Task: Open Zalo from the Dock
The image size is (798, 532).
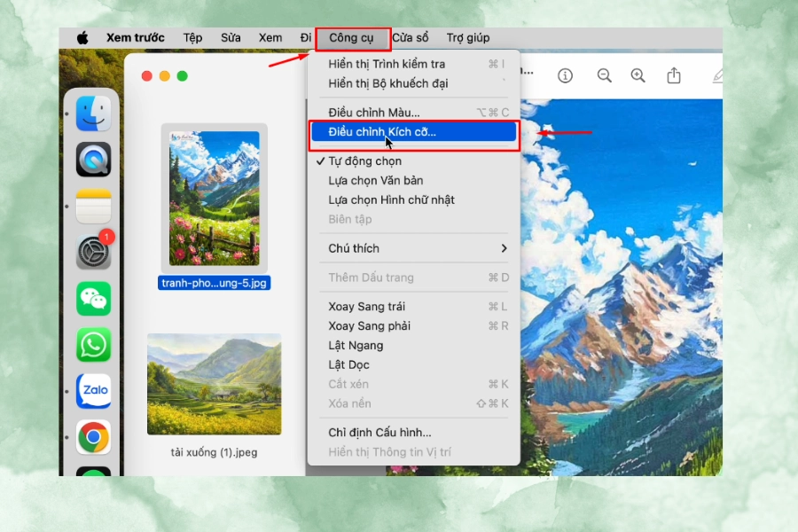Action: pyautogui.click(x=94, y=391)
